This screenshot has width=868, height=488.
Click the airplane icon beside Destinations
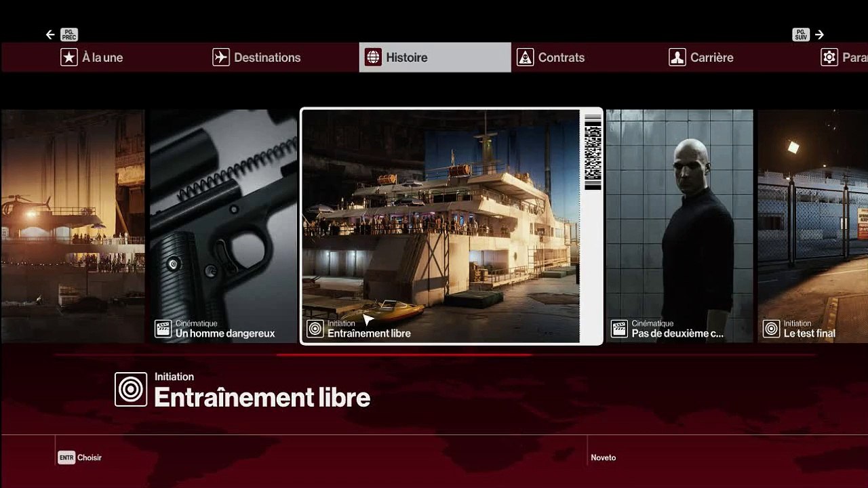pos(221,58)
